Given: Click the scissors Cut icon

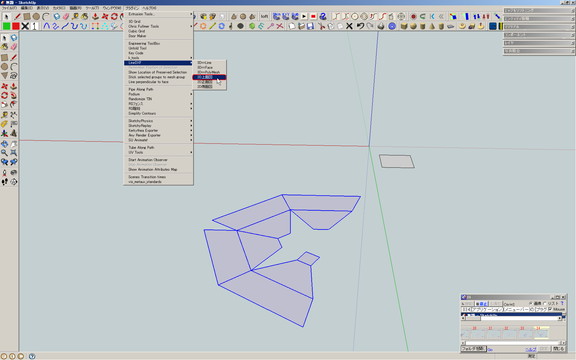Looking at the screenshot, I should (321, 26).
